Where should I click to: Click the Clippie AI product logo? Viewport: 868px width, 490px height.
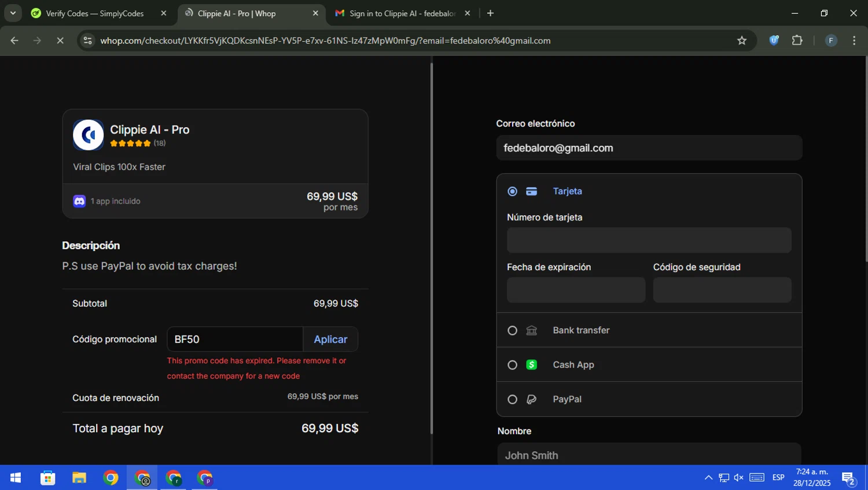88,135
